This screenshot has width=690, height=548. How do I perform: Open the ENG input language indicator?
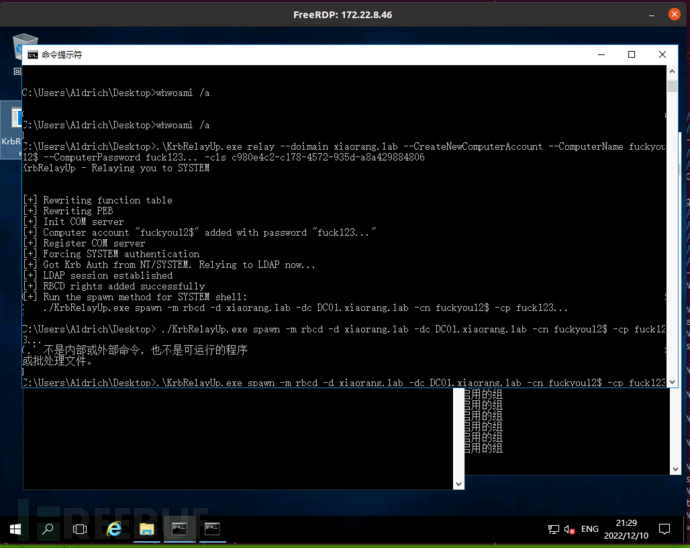coord(590,530)
